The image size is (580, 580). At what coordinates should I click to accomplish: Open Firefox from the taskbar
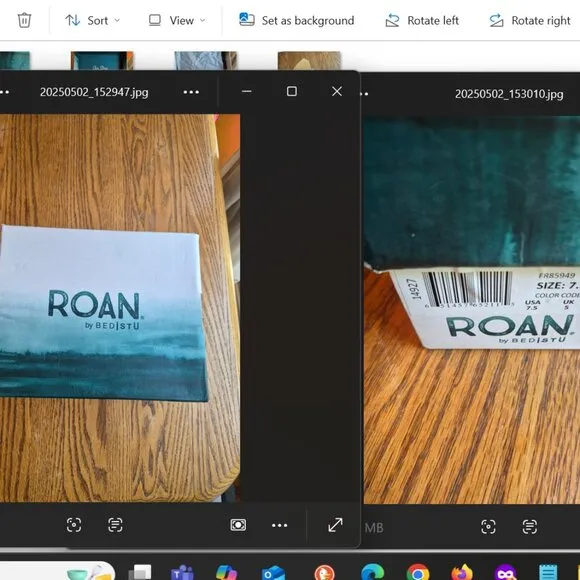click(462, 572)
